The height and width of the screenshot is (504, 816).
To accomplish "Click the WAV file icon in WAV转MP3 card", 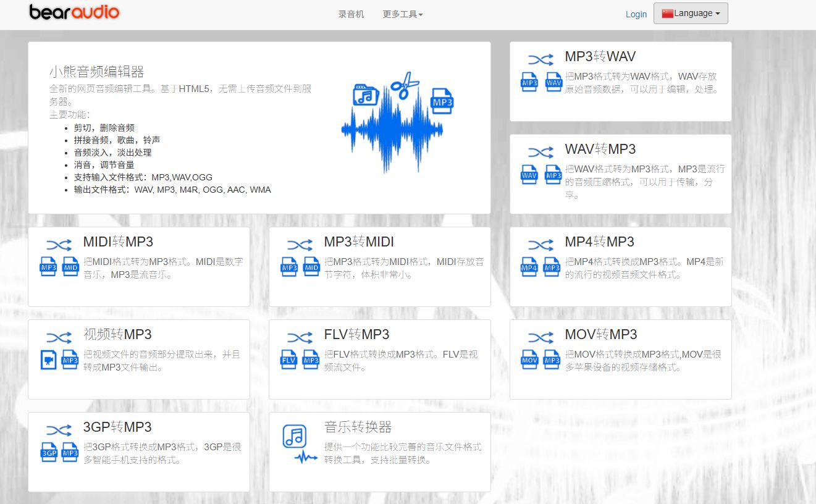I will (x=529, y=175).
